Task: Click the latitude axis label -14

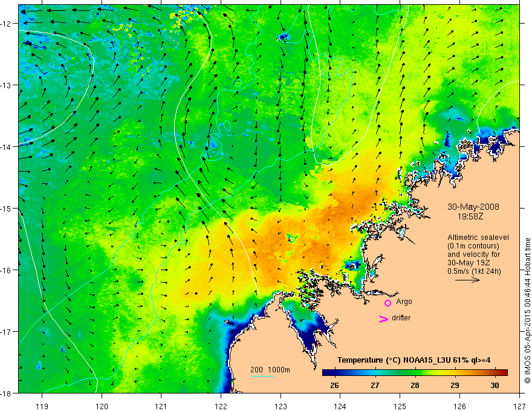Action: tap(6, 147)
